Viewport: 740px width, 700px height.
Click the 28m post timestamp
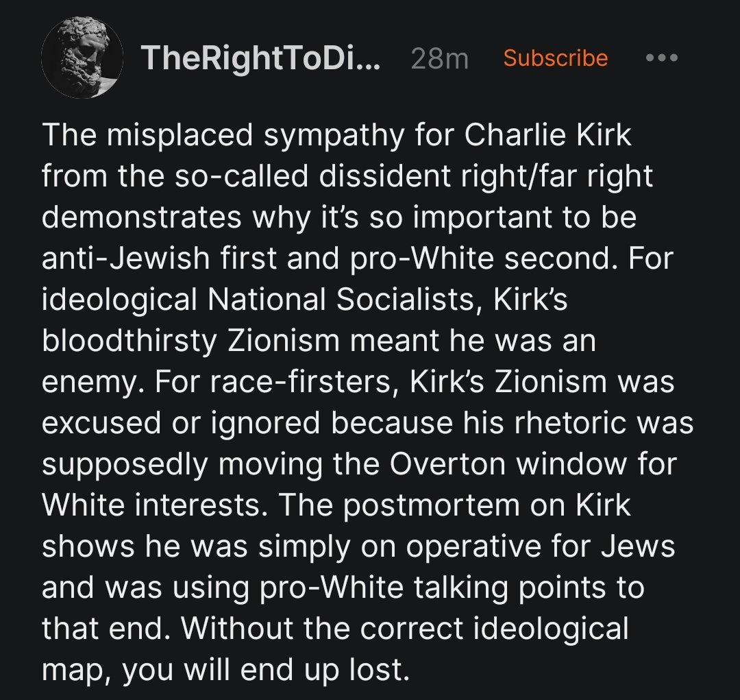(x=439, y=59)
